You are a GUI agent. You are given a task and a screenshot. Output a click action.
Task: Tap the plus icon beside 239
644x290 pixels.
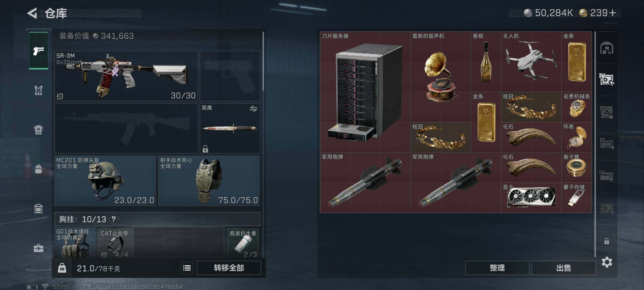613,13
